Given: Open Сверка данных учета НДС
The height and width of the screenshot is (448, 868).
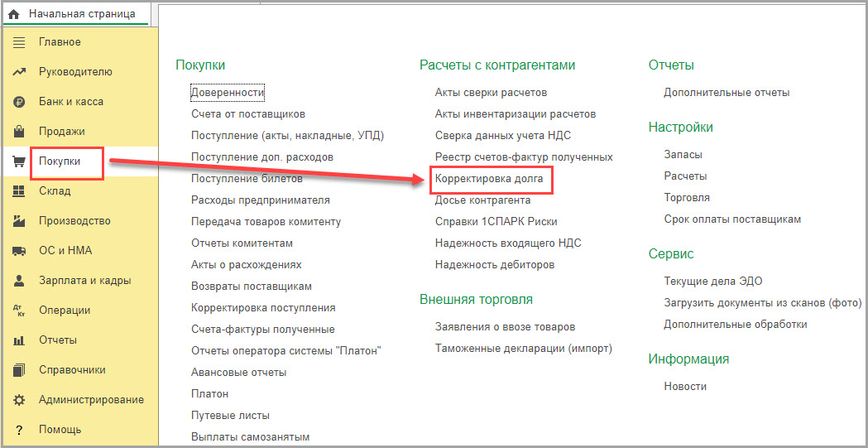Looking at the screenshot, I should (x=502, y=137).
